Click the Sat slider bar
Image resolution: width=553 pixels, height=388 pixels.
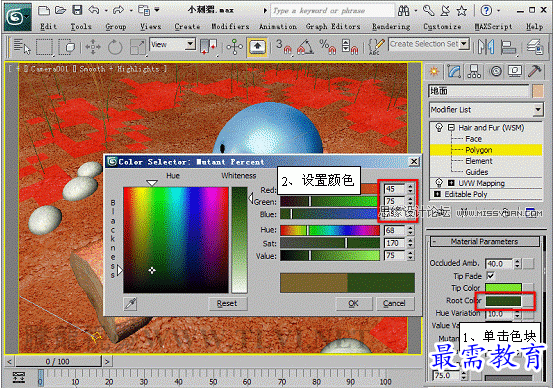click(330, 243)
